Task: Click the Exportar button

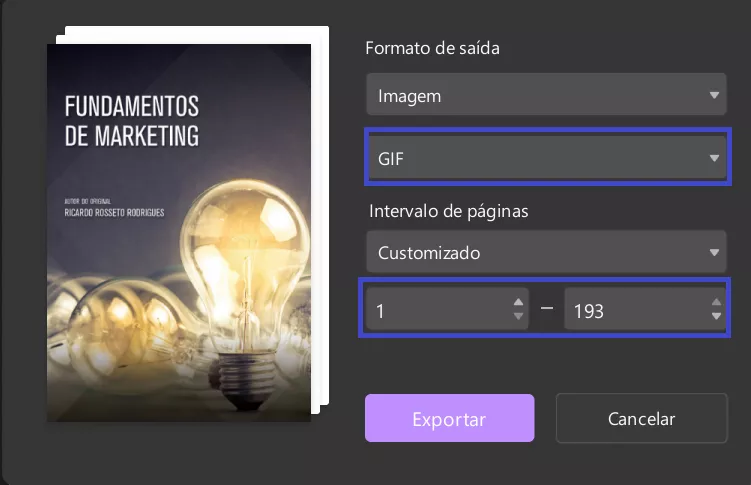Action: click(x=449, y=418)
